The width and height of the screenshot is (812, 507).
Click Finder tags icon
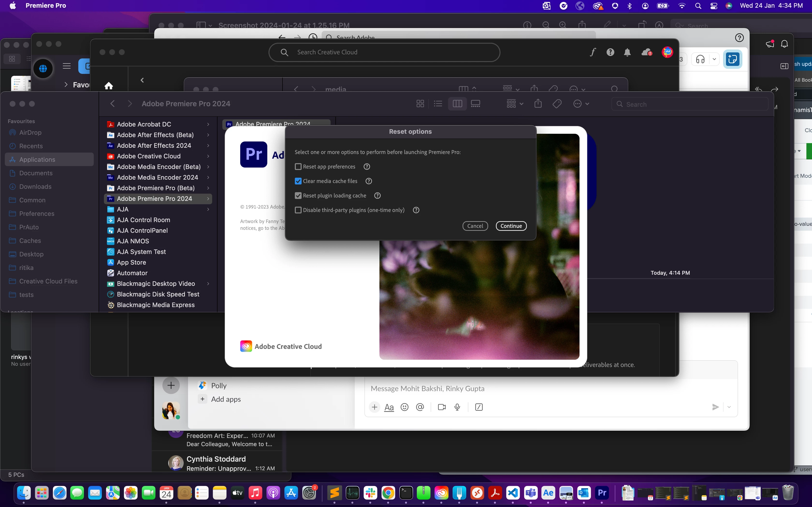click(557, 104)
